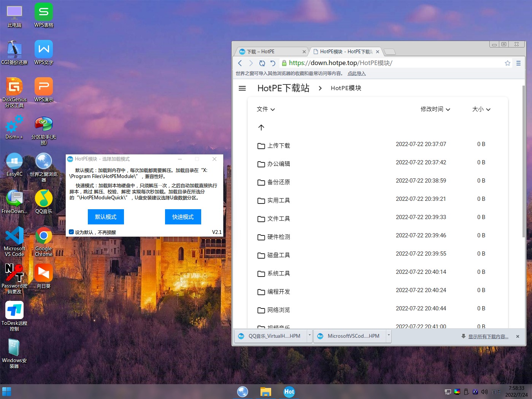Open the Windows Start button
Image resolution: width=532 pixels, height=399 pixels.
(6, 391)
